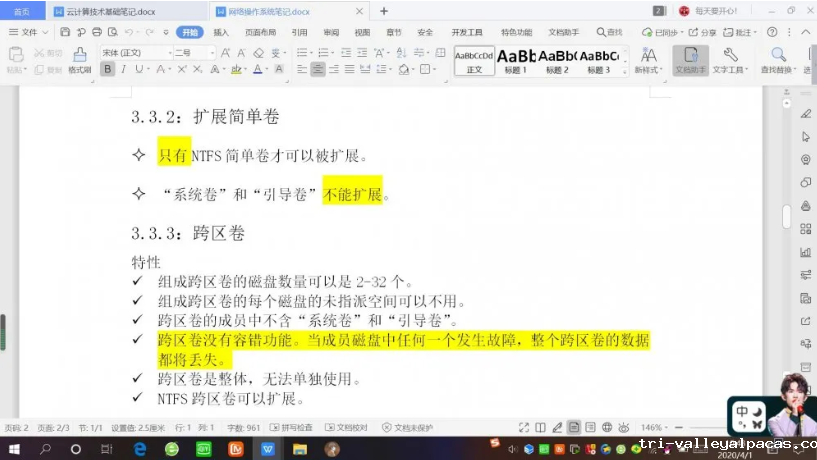Toggle eye protection mode icon in status bar

click(624, 428)
